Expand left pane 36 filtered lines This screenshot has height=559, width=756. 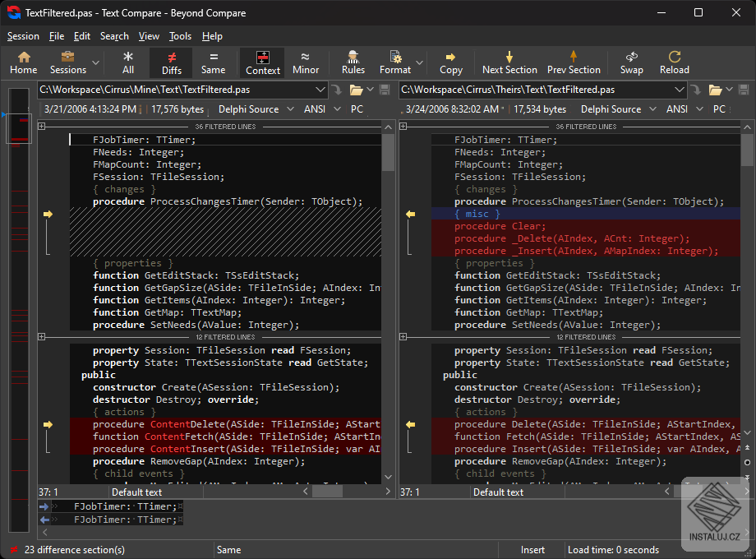(x=43, y=127)
